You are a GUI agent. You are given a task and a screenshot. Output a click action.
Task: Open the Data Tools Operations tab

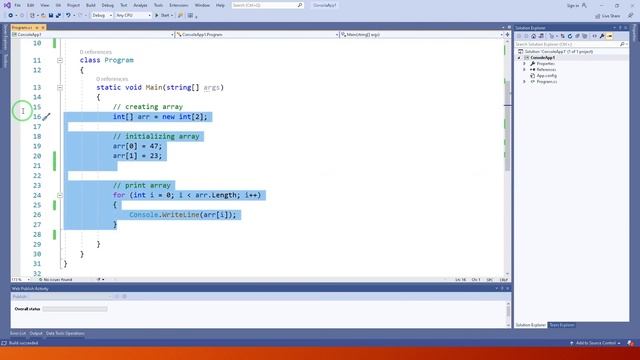65,333
